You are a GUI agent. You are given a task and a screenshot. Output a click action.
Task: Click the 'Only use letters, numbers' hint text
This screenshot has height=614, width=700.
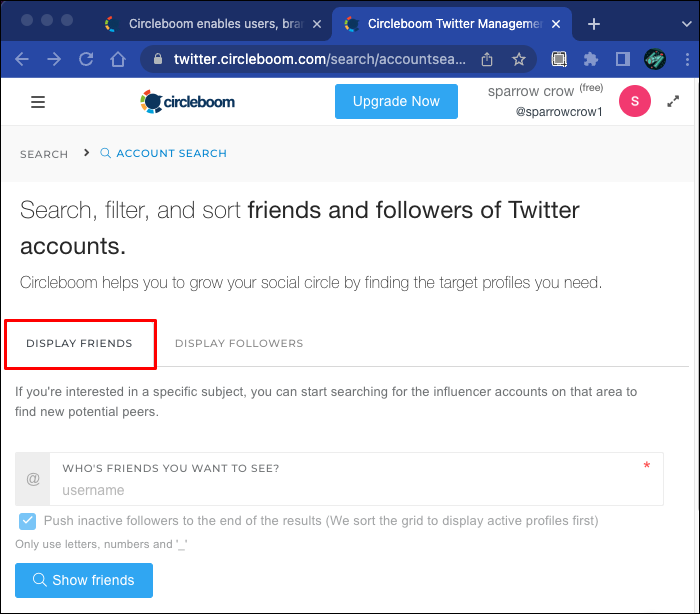pyautogui.click(x=101, y=544)
